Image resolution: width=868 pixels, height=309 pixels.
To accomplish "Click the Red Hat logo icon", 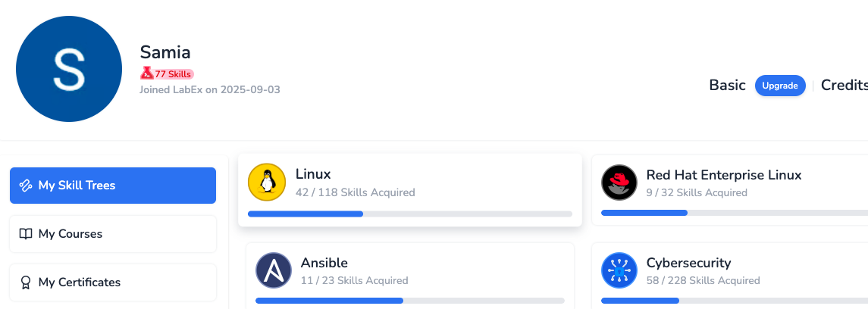I will tap(620, 183).
